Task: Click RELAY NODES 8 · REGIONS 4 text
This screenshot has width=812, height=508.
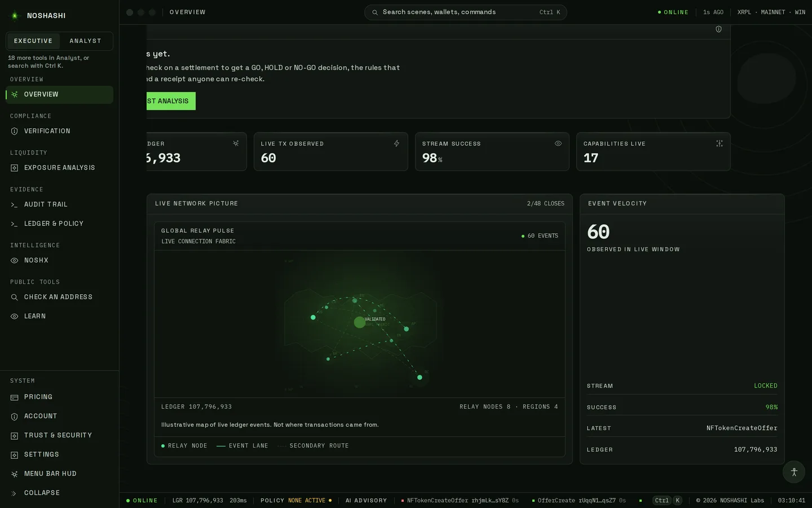Action: (x=509, y=407)
